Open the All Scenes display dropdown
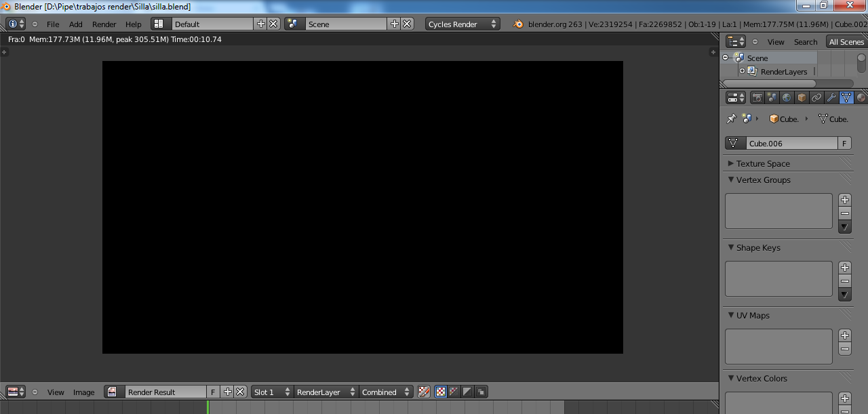 pyautogui.click(x=846, y=41)
